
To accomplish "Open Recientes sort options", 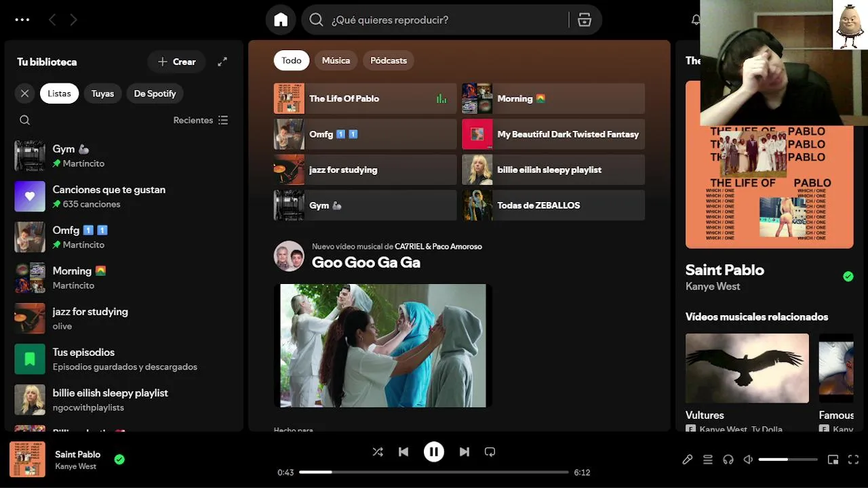I will (x=201, y=120).
